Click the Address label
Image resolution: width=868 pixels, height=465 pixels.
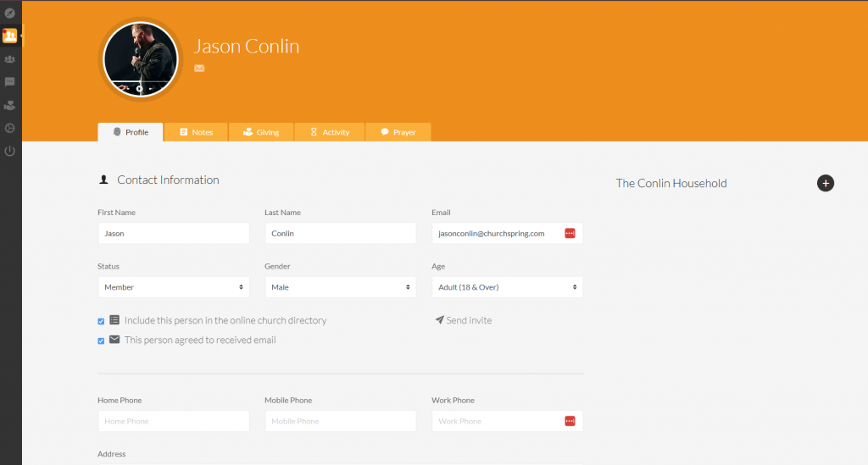pos(112,454)
